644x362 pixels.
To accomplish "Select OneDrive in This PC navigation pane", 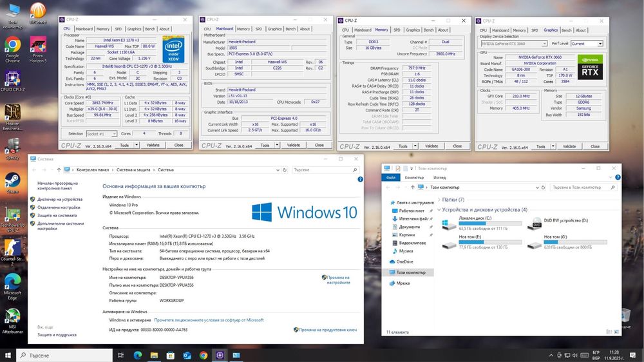I will click(404, 262).
